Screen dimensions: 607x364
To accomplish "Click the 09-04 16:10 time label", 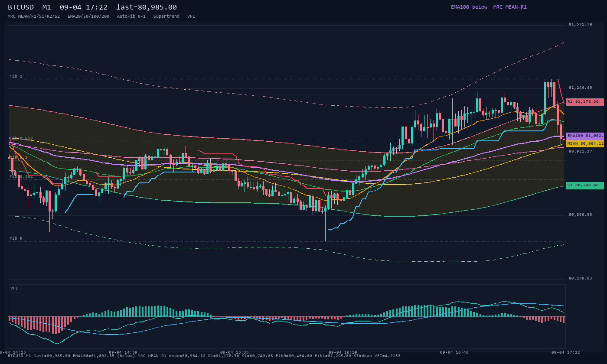I will coord(343,352).
